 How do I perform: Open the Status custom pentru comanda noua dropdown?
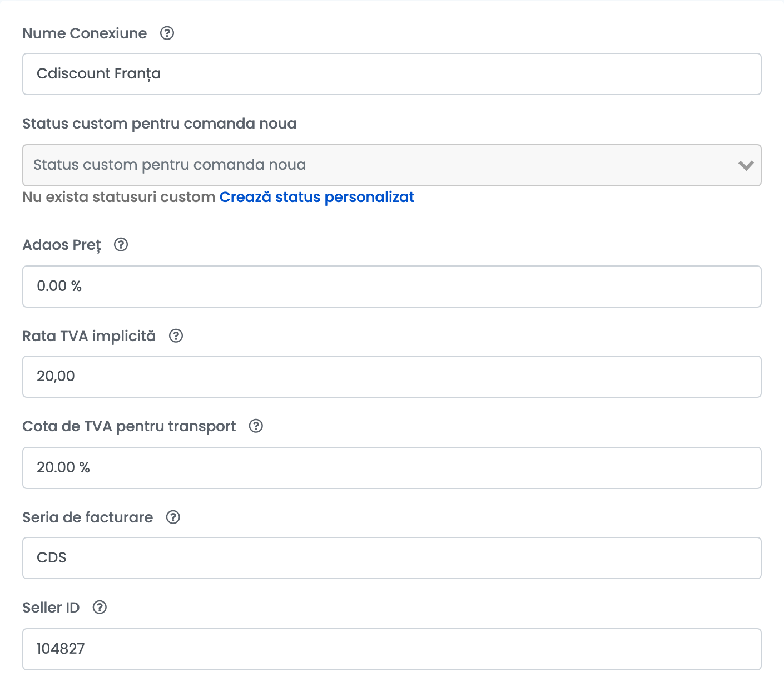pos(392,165)
